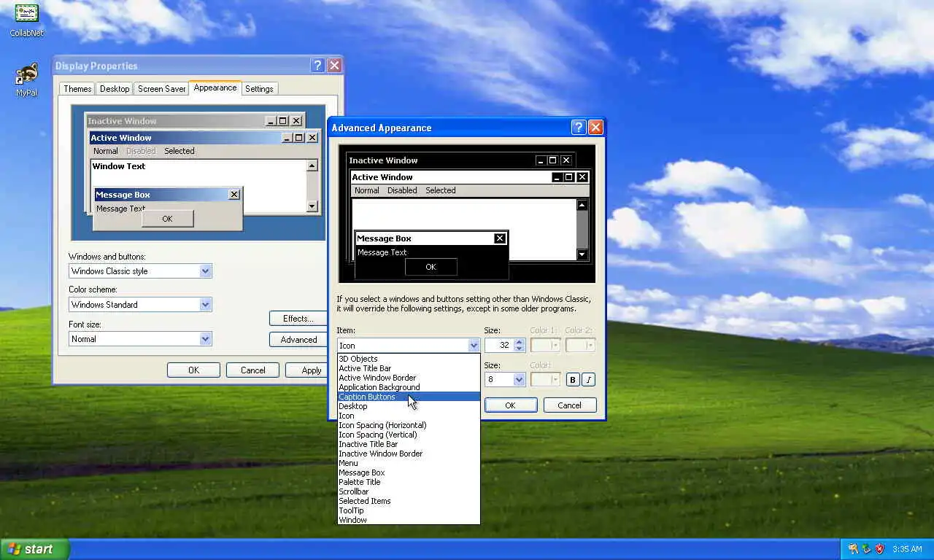The height and width of the screenshot is (560, 934).
Task: Toggle bold font style button
Action: (573, 380)
